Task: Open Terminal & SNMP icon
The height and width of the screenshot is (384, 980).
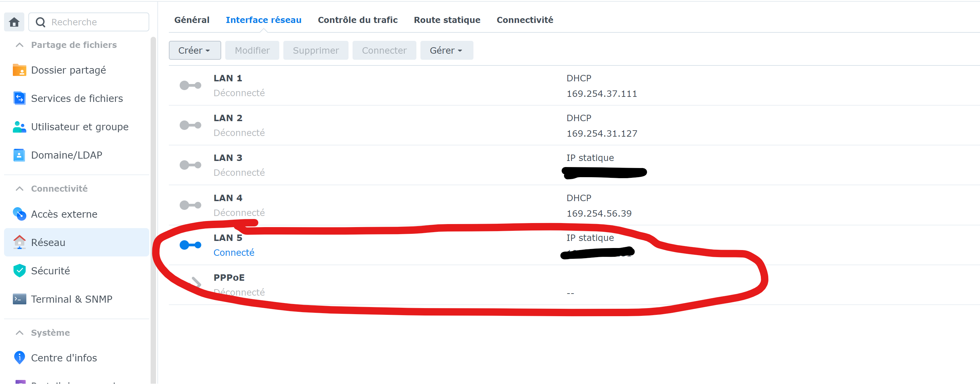Action: click(19, 299)
